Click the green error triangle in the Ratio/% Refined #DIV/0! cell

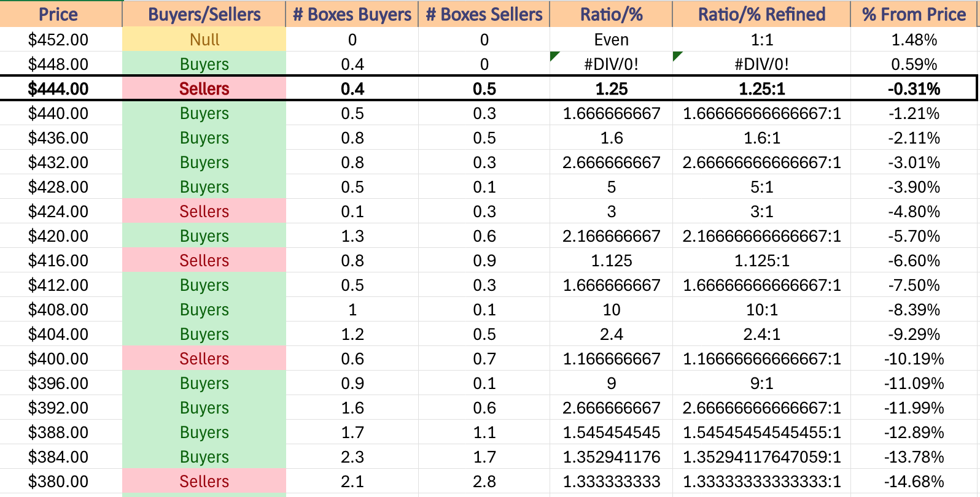coord(677,56)
